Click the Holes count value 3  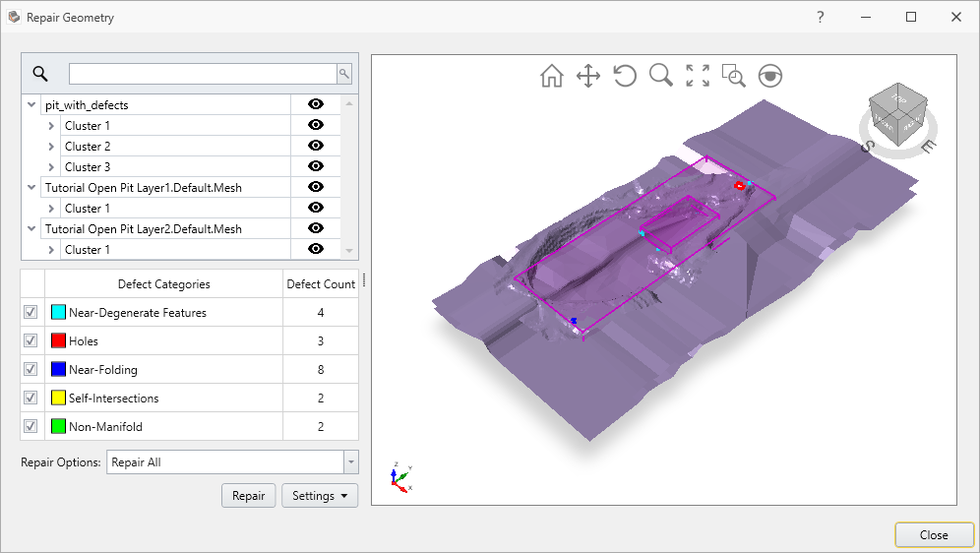[321, 340]
